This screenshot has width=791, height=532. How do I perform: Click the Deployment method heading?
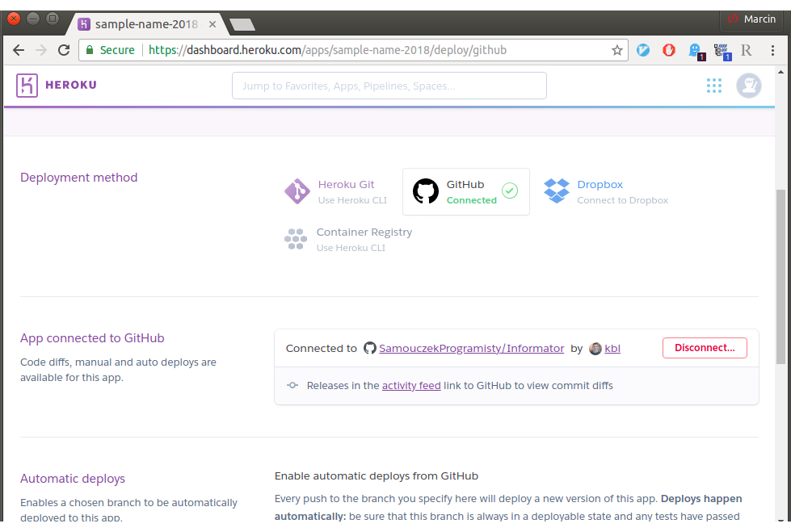78,178
